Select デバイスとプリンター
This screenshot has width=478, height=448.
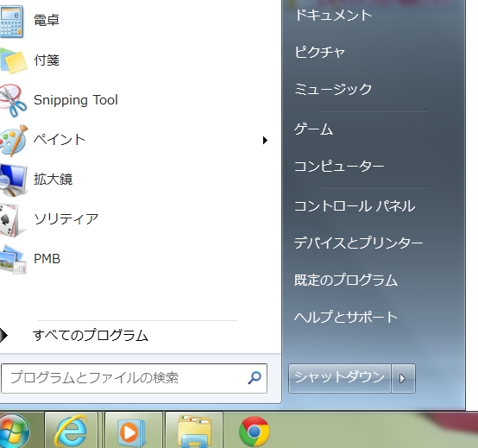(x=358, y=243)
